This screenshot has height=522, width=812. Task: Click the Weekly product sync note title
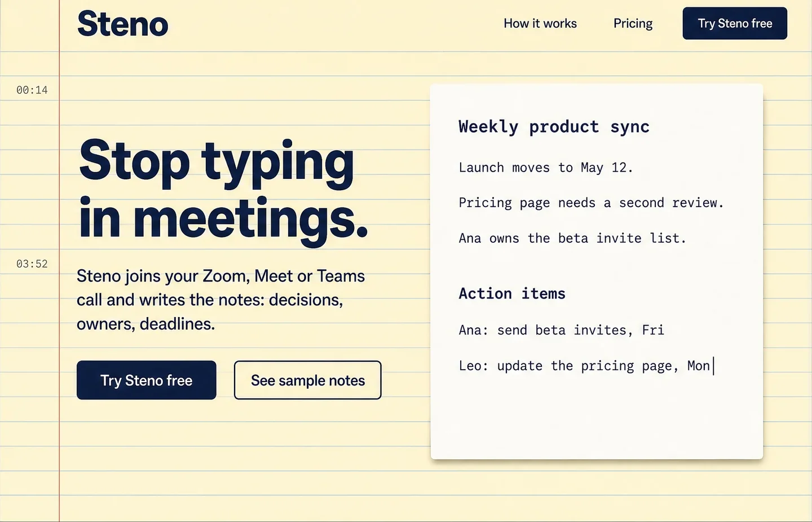554,127
